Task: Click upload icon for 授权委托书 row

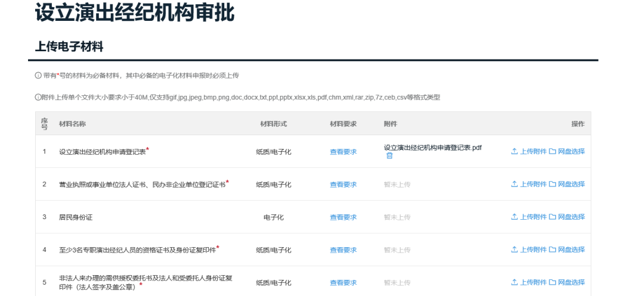Action: (x=514, y=282)
